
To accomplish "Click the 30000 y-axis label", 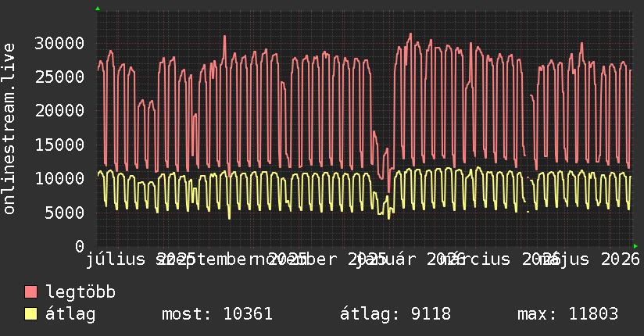I will [x=59, y=43].
